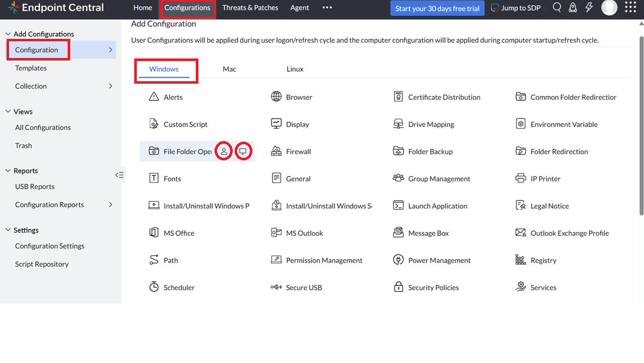Select the General configuration text
The width and height of the screenshot is (644, 363).
(x=298, y=178)
